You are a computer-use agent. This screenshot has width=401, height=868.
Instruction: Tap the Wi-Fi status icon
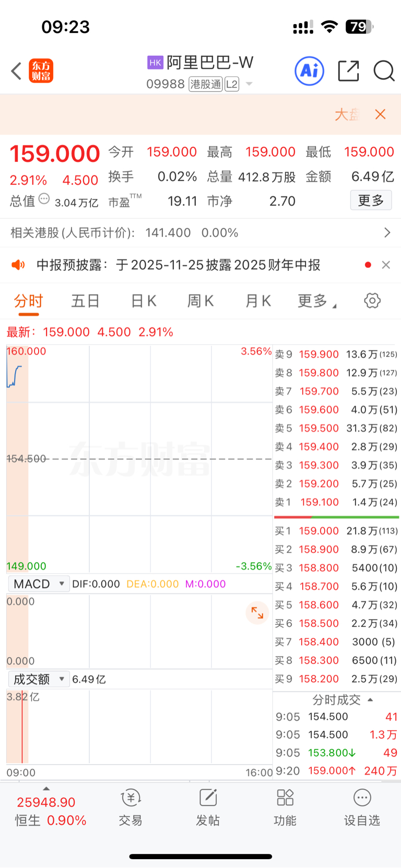point(329,27)
